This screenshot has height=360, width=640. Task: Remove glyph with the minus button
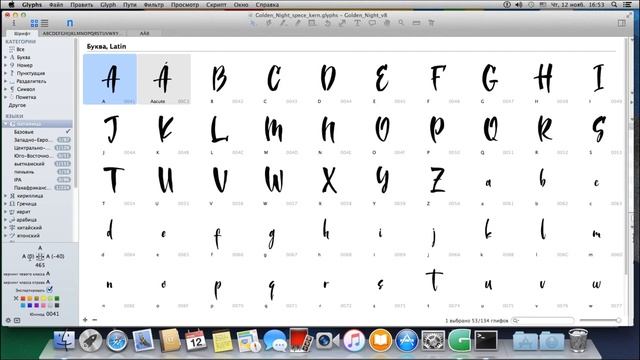tap(95, 320)
